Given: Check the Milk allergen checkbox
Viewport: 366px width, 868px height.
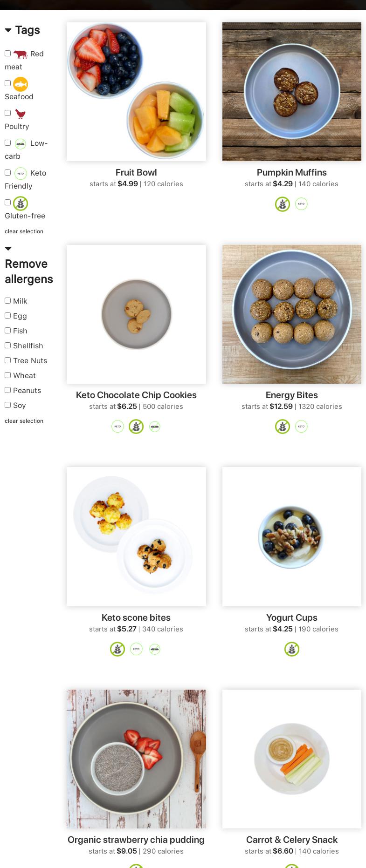Looking at the screenshot, I should click(x=8, y=301).
